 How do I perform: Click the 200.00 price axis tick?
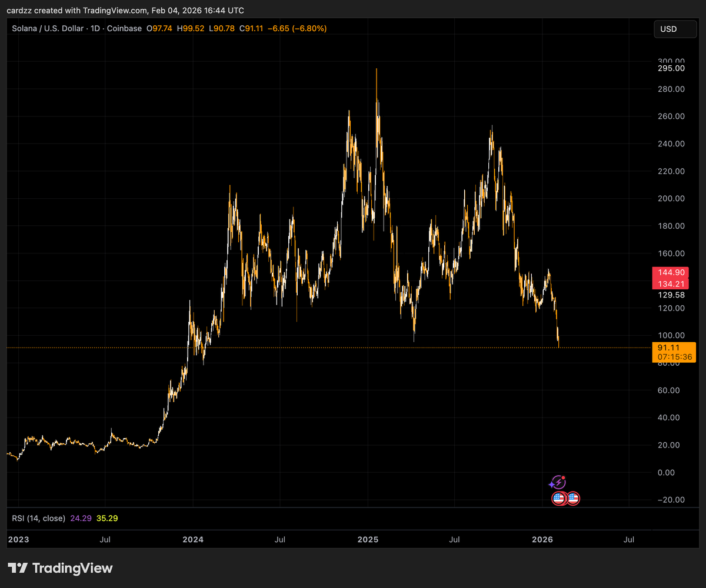point(671,198)
